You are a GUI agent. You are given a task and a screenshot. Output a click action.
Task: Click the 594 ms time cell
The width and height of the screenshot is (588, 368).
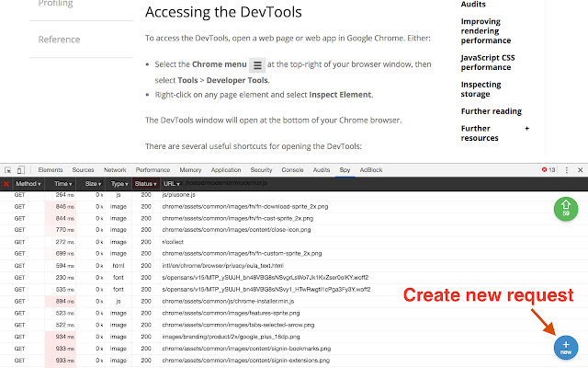click(x=61, y=266)
